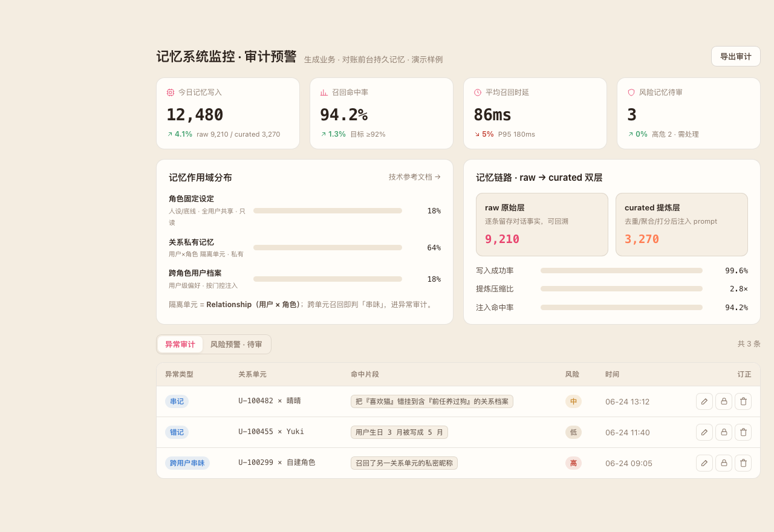Select the raw 原始层 card

point(542,224)
